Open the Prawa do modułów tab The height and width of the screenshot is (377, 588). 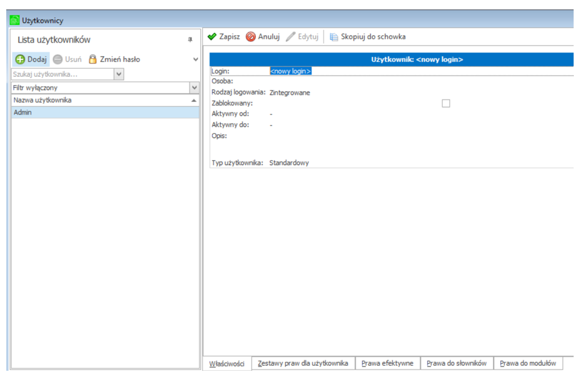(x=528, y=363)
